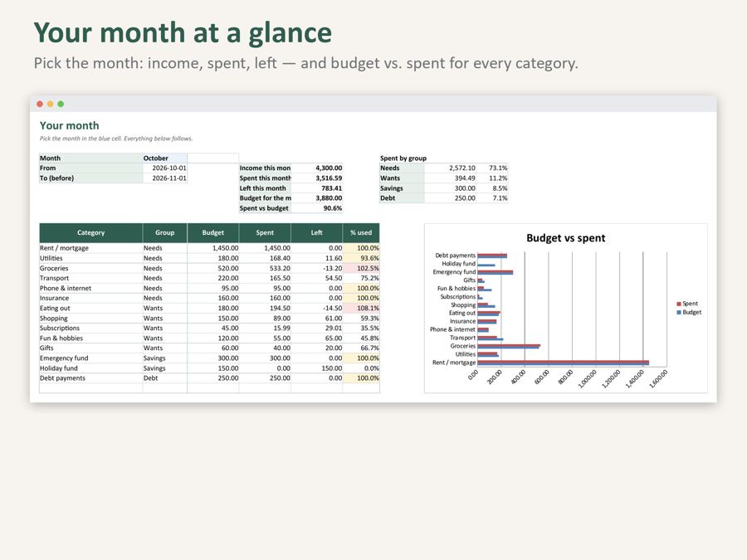The width and height of the screenshot is (747, 560).
Task: Select the Groceries % used cell 102.5%
Action: coord(361,268)
